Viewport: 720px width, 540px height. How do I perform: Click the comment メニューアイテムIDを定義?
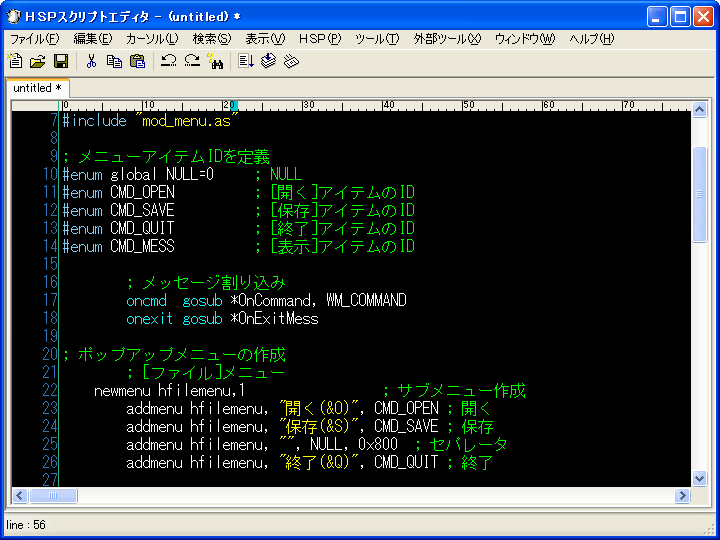(x=174, y=157)
